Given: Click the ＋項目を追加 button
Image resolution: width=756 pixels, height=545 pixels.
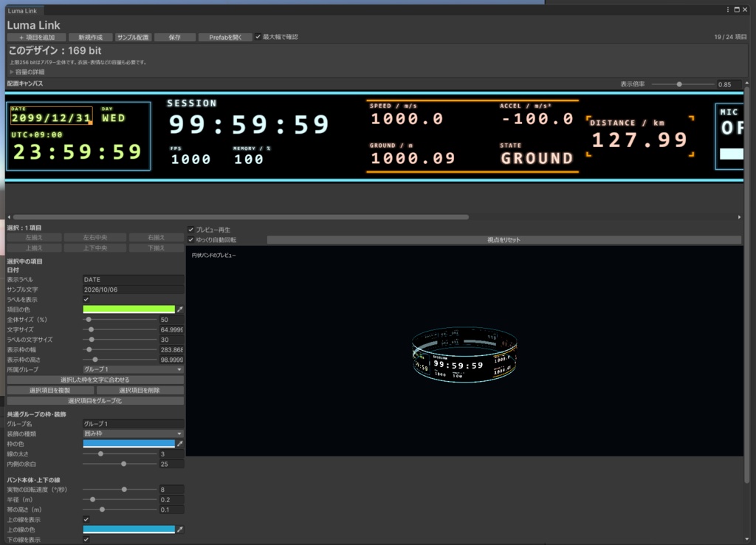Looking at the screenshot, I should click(x=37, y=37).
